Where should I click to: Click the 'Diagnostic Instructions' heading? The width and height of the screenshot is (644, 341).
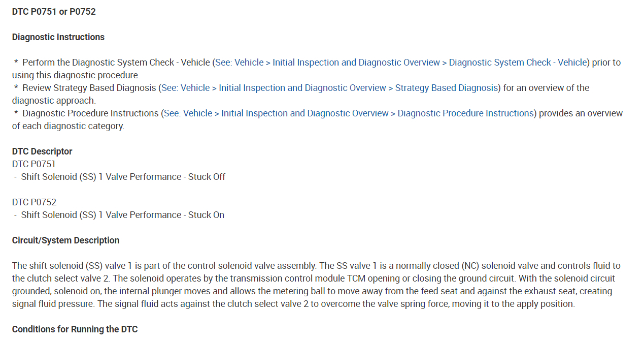tap(58, 37)
